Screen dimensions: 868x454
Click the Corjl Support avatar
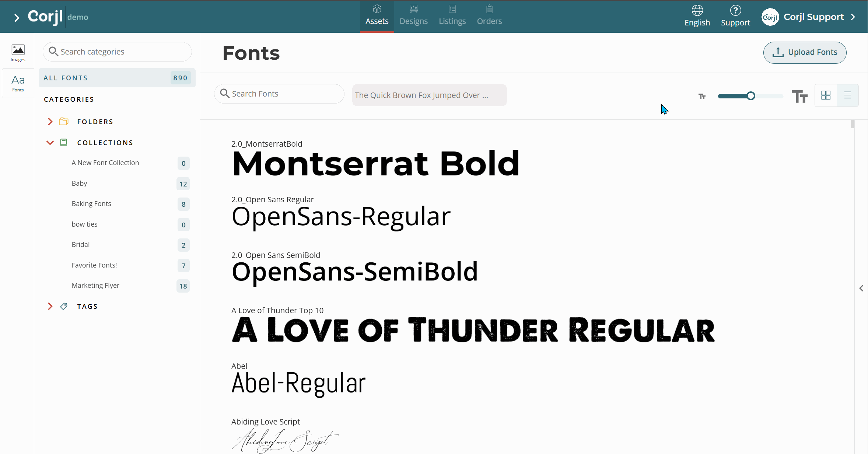tap(770, 17)
